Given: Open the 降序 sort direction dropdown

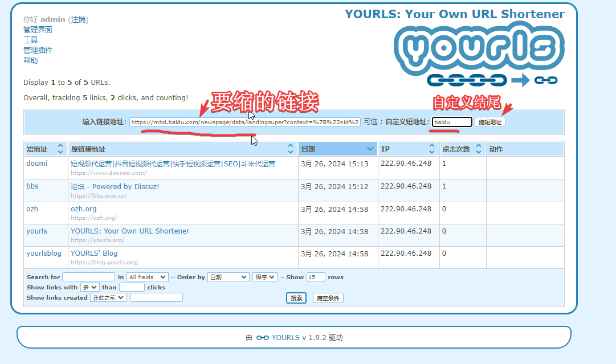Looking at the screenshot, I should [264, 277].
